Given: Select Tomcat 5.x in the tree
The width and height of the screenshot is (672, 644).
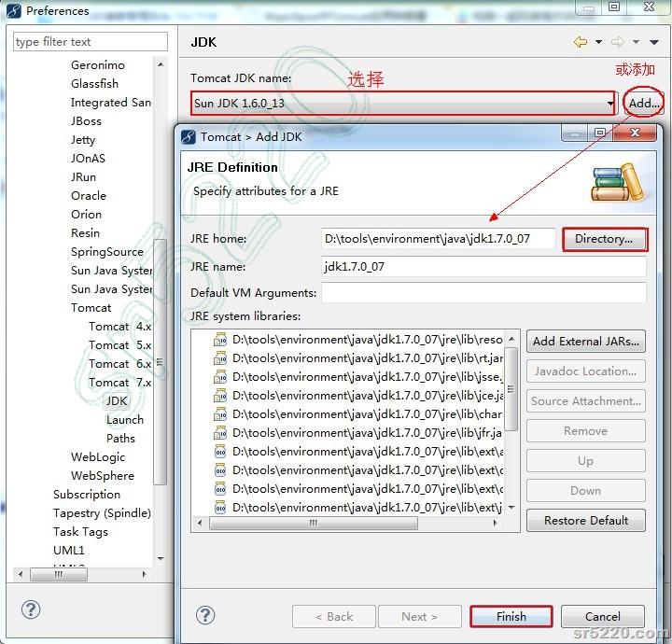Looking at the screenshot, I should [x=120, y=345].
